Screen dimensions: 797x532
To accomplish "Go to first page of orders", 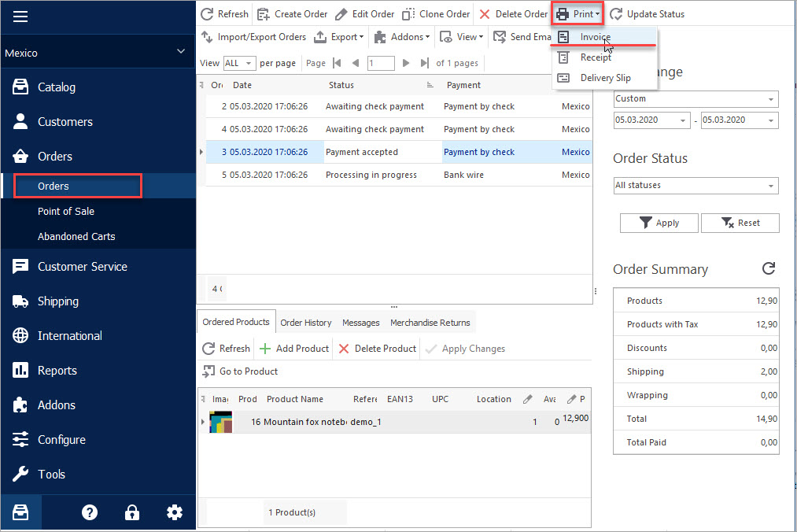I will [337, 63].
